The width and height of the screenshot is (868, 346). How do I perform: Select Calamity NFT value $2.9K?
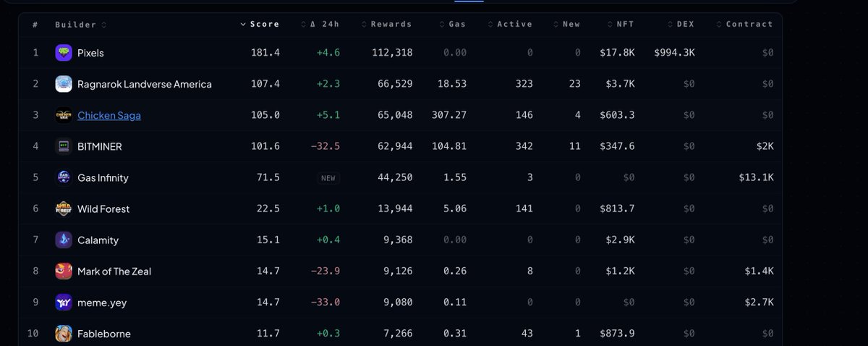point(620,240)
